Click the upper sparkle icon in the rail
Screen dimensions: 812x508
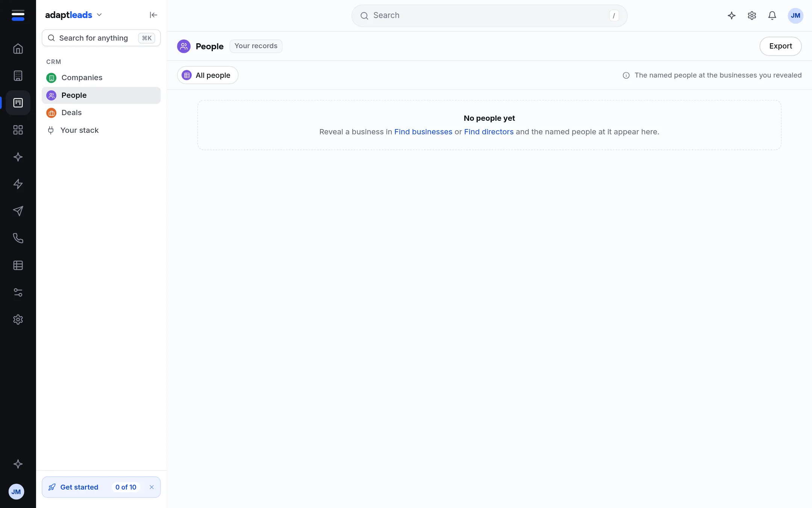(18, 157)
